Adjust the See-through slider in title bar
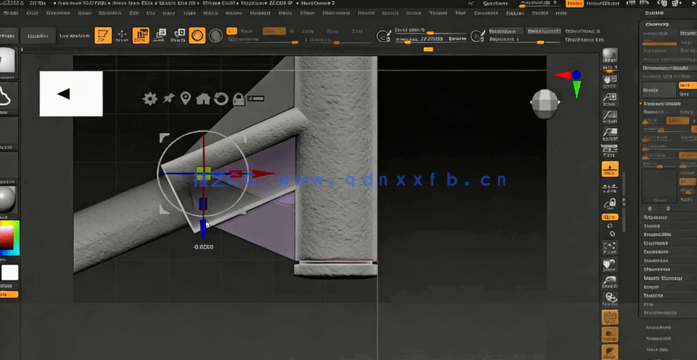Screen dimensions: 697x360 539,4
